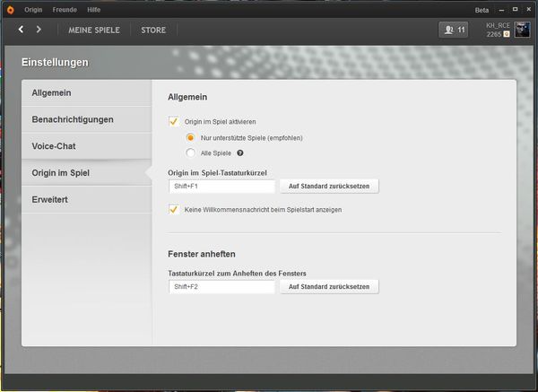Viewport: 538px width, 392px height.
Task: Open the Allgemein settings section
Action: pos(86,93)
